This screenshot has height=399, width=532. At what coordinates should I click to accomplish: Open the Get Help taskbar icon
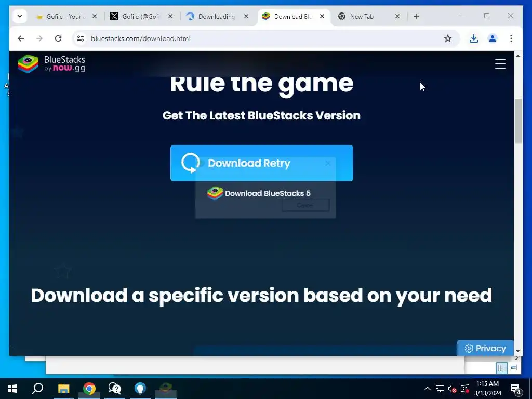(x=115, y=389)
